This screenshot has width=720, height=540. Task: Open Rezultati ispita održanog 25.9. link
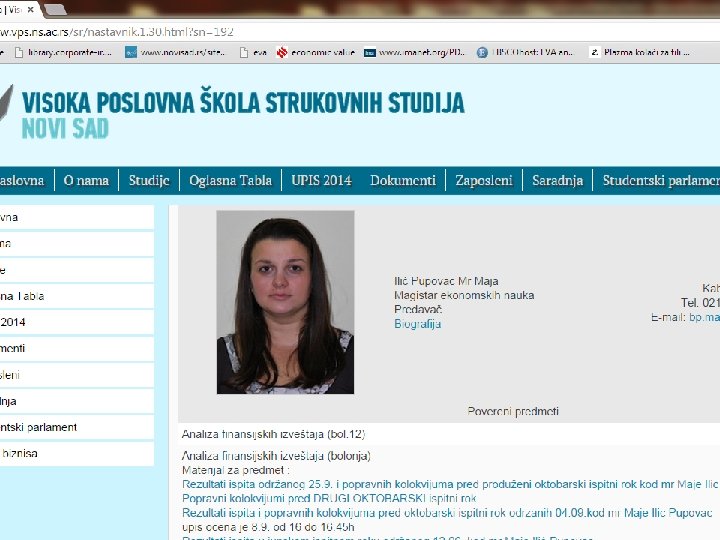450,484
